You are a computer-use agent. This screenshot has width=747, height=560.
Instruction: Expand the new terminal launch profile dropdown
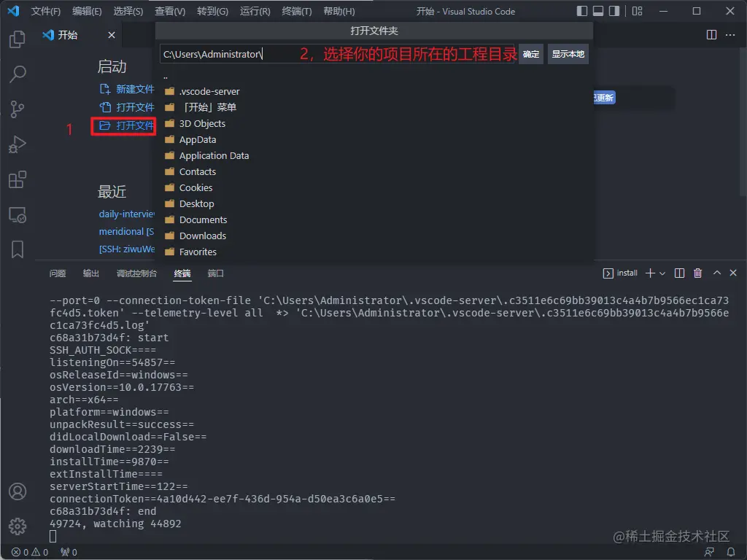coord(662,273)
